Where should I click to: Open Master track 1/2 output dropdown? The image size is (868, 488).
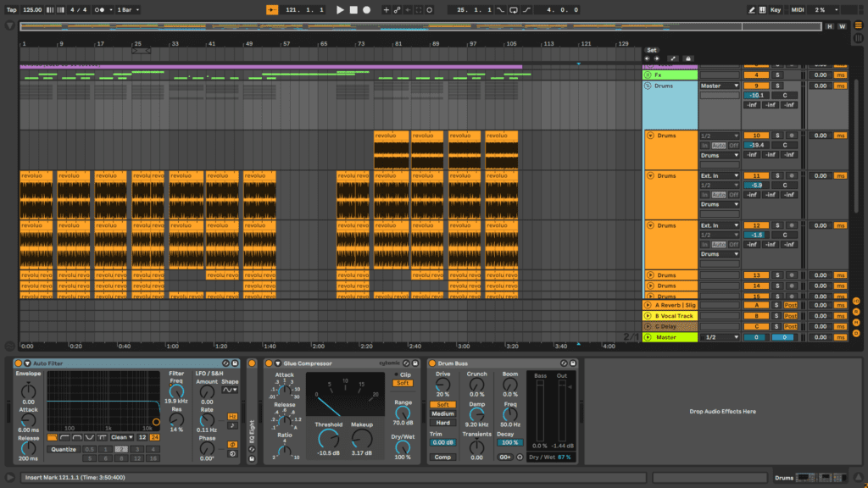(721, 337)
